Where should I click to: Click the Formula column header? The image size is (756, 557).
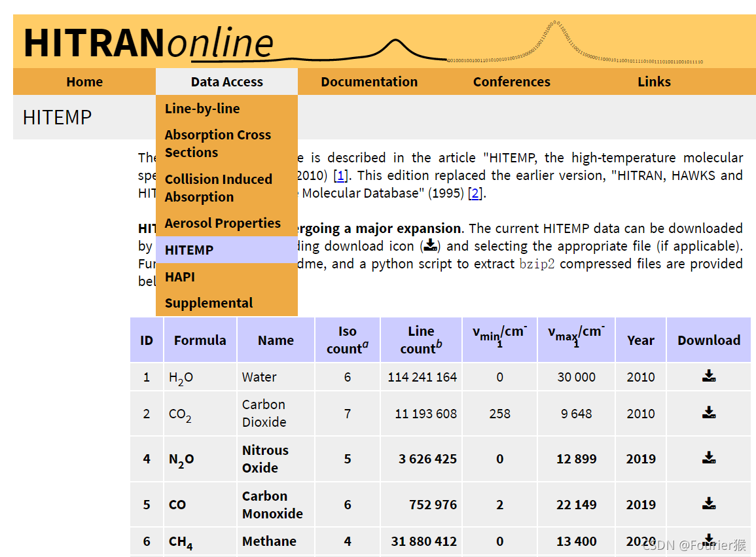(200, 340)
